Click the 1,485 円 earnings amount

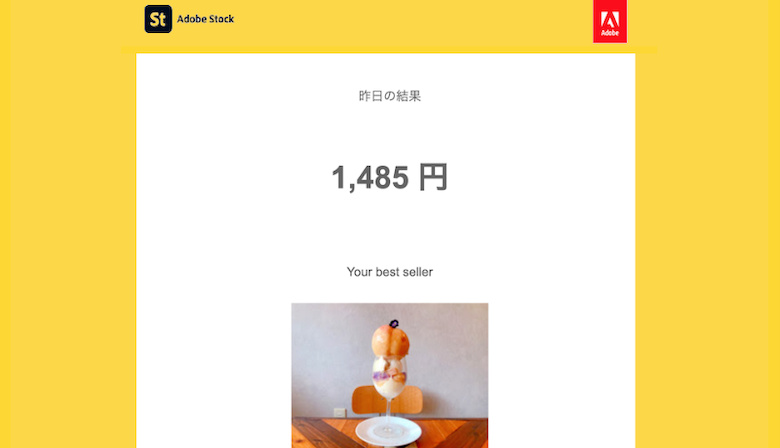[390, 178]
